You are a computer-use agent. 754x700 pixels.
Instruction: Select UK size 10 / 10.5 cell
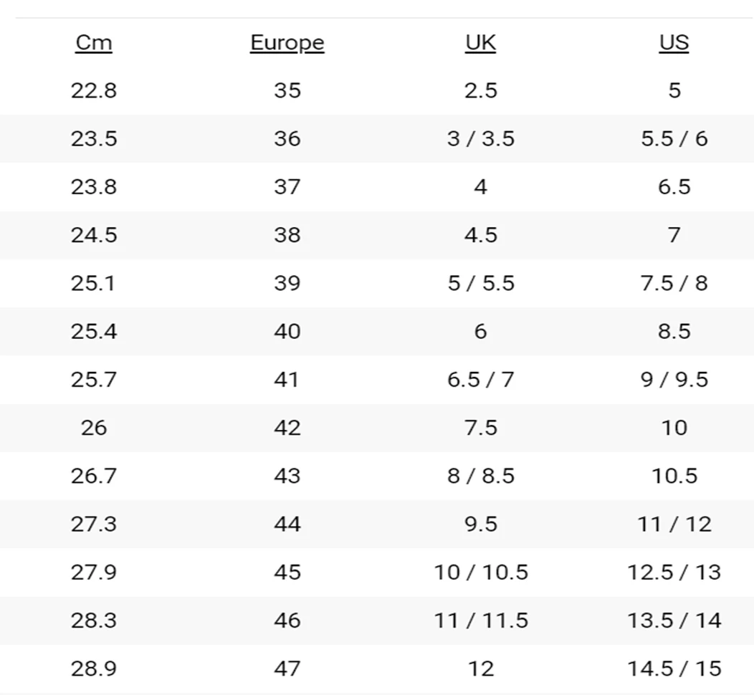click(x=480, y=572)
